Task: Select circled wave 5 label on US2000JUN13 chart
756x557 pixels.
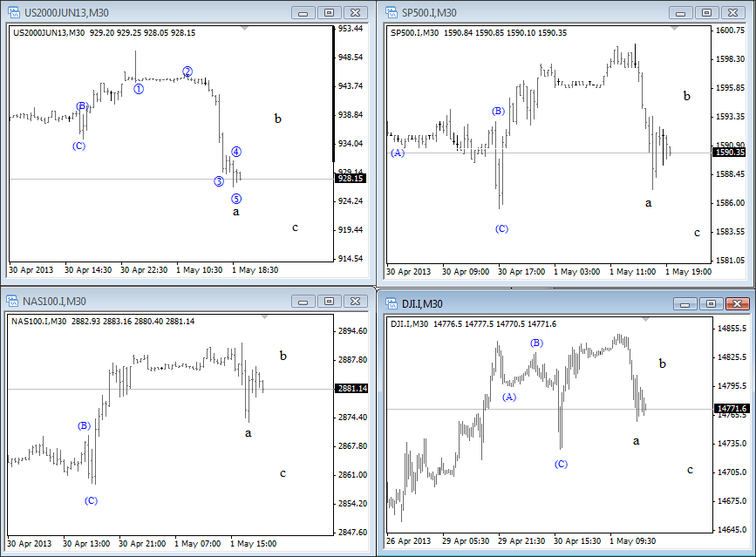Action: point(236,199)
